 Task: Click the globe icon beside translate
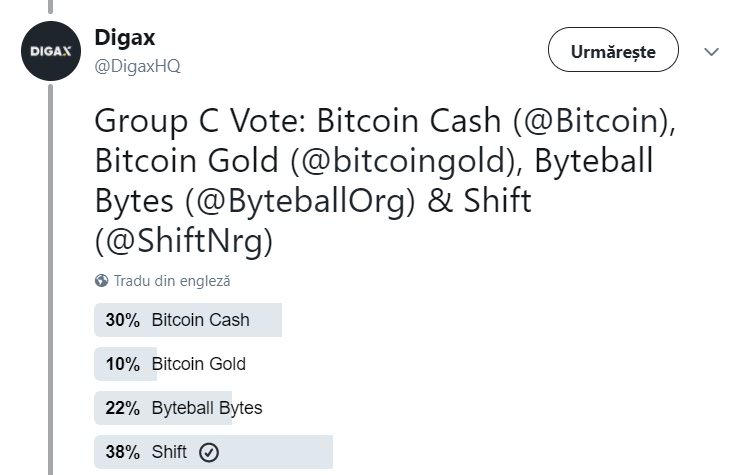[x=101, y=281]
